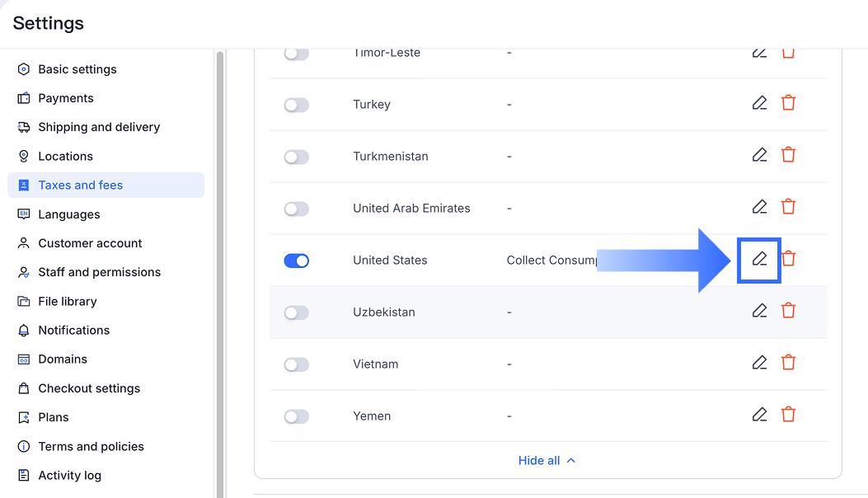Edit the Vietnam row with the pencil icon
The image size is (868, 498).
759,363
